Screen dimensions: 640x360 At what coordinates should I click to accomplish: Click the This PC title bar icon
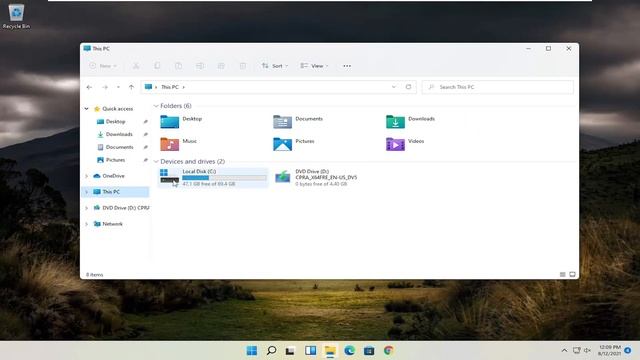click(87, 49)
